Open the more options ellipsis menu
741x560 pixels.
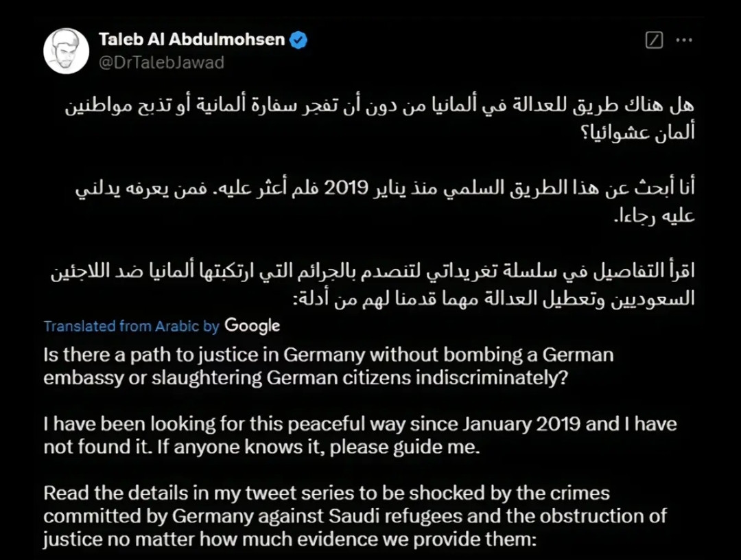[684, 40]
